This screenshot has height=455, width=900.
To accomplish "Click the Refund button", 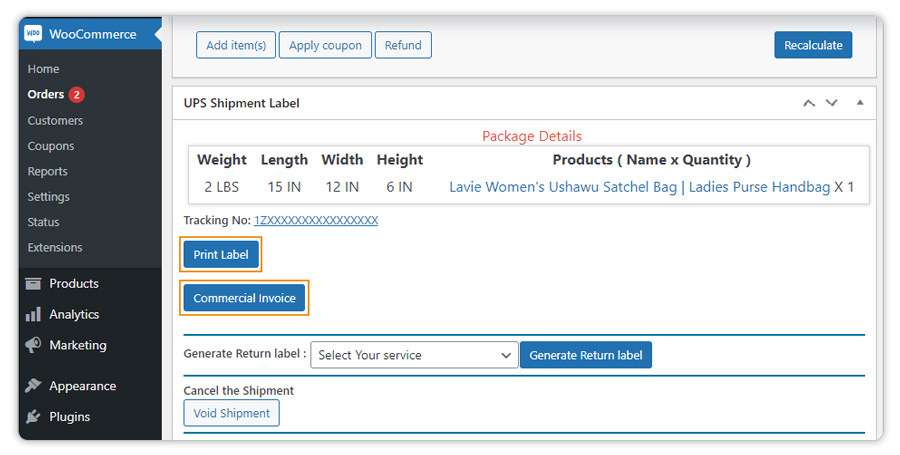I will coord(403,45).
